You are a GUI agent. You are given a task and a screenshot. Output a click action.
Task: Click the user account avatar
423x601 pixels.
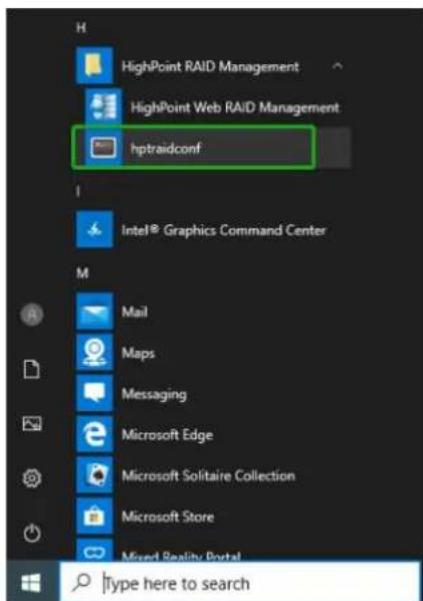point(32,314)
